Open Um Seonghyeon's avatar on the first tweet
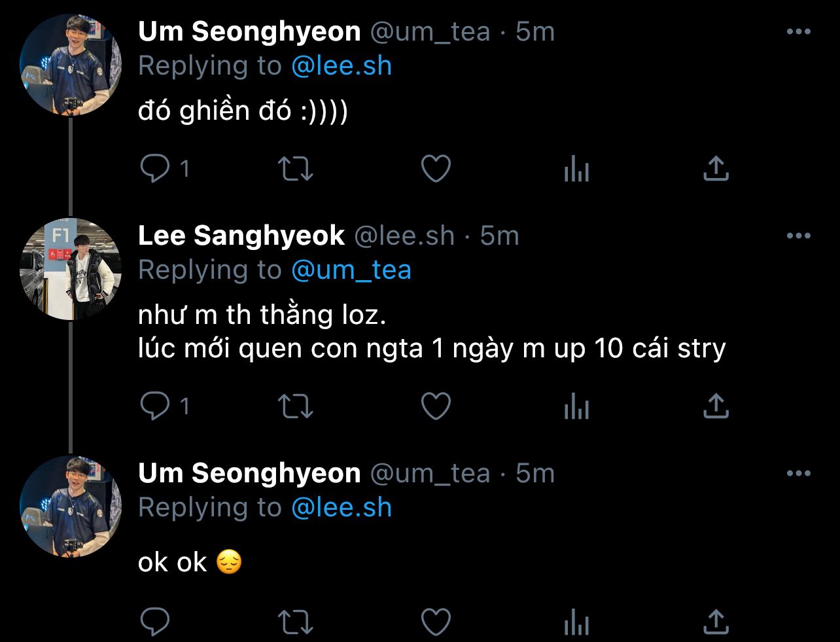The image size is (840, 642). click(x=71, y=65)
